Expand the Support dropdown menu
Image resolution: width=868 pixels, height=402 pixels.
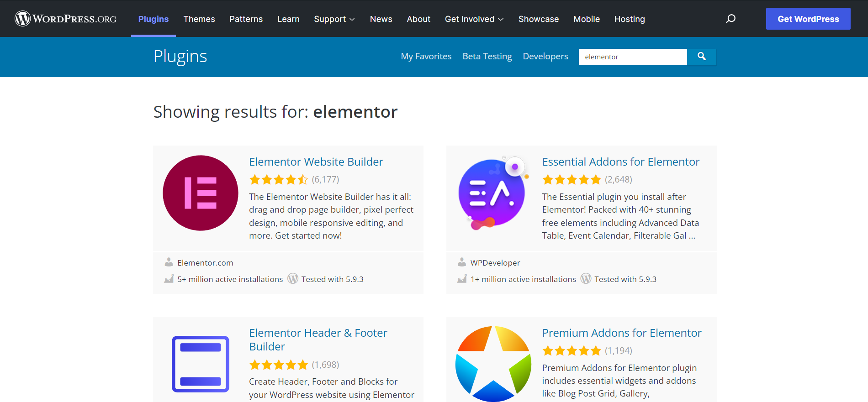(x=334, y=19)
